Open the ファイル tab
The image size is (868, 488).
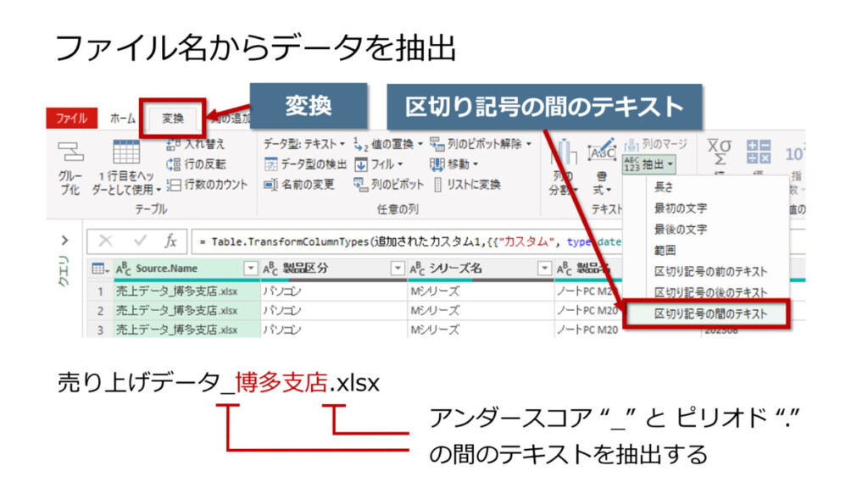pyautogui.click(x=72, y=119)
